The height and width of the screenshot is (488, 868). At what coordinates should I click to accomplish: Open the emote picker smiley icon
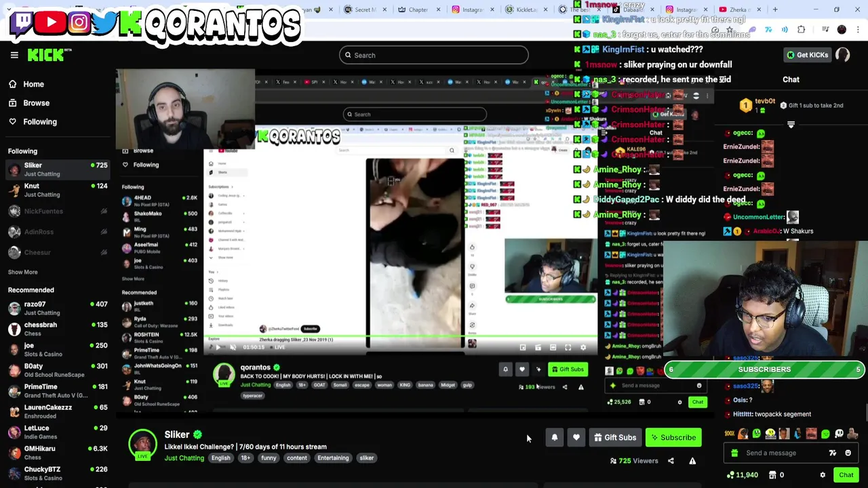click(x=848, y=453)
